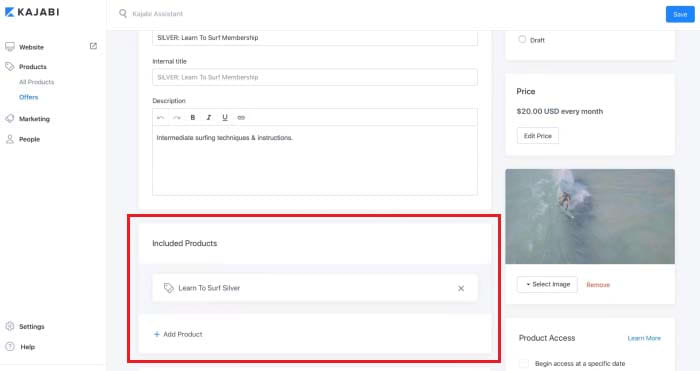
Task: Click tag icon beside Learn To Surf Silver
Action: pyautogui.click(x=168, y=288)
